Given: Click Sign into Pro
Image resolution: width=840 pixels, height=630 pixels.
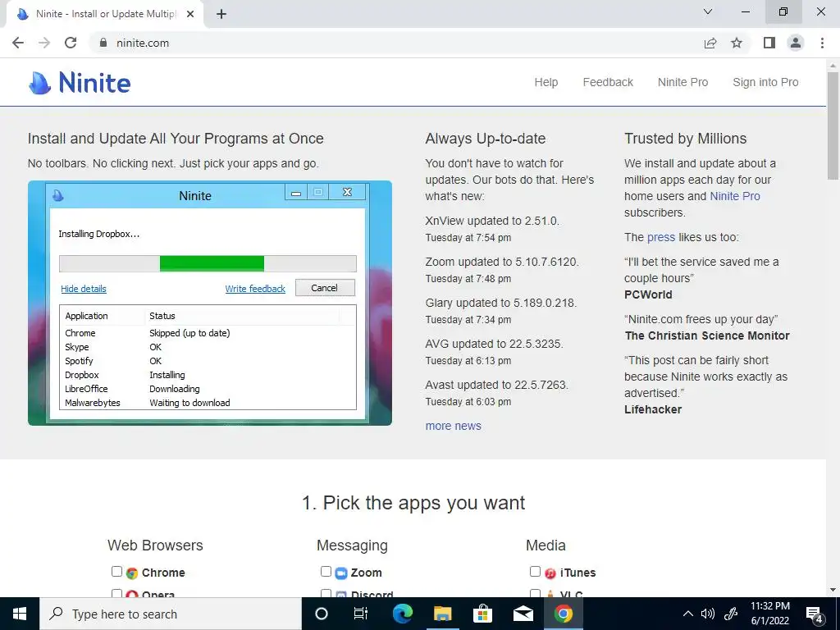Looking at the screenshot, I should pyautogui.click(x=765, y=83).
